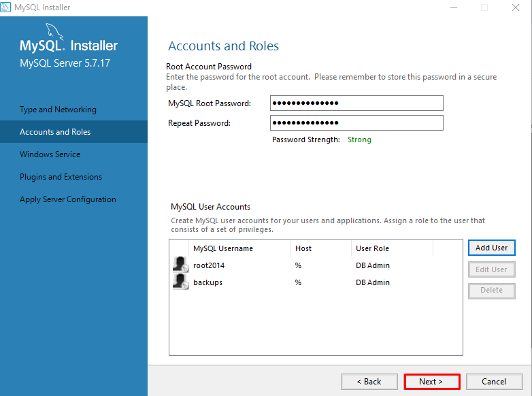
Task: Open the Plugins and Extensions step
Action: point(61,177)
